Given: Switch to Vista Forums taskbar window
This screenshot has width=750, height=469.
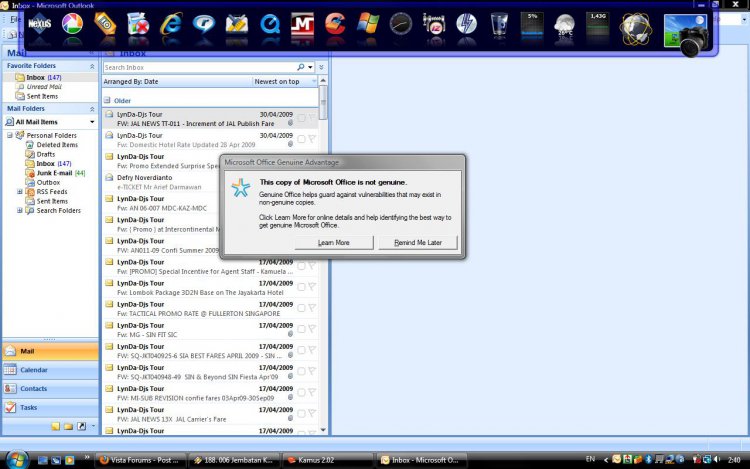Looking at the screenshot, I should pyautogui.click(x=140, y=460).
